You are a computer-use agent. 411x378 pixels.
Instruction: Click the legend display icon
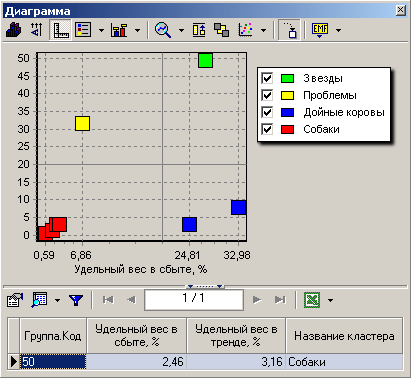83,30
